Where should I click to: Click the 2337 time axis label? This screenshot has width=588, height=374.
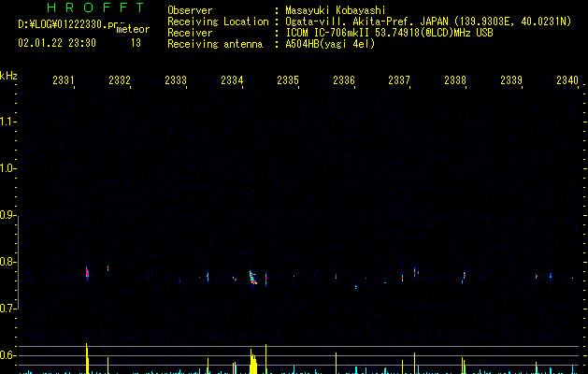click(399, 80)
